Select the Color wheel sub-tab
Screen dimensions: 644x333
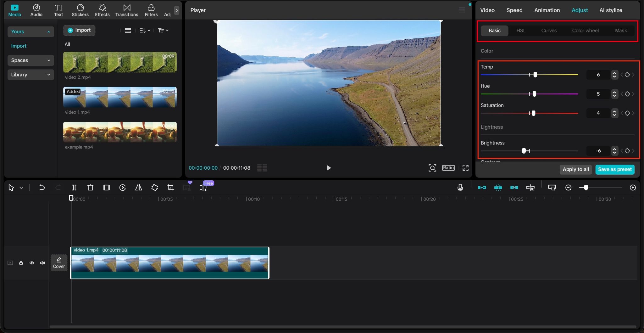pyautogui.click(x=585, y=31)
